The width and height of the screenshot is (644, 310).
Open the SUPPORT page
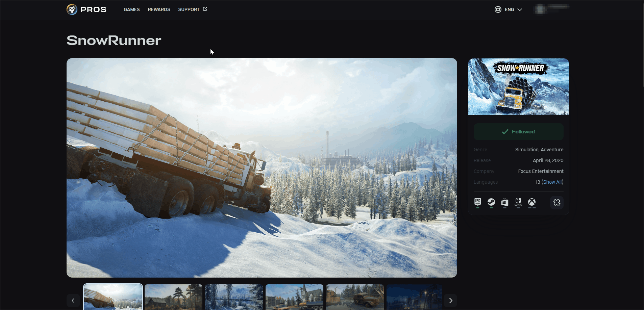189,9
